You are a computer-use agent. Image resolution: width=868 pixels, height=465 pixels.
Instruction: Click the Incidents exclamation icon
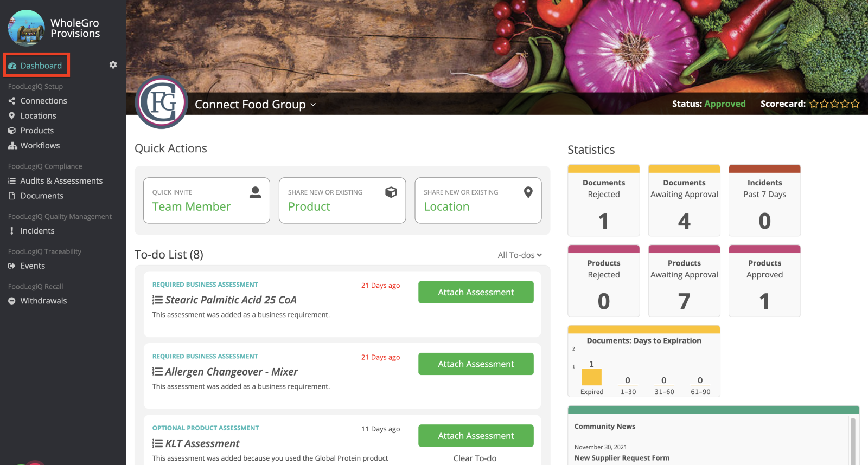[12, 231]
